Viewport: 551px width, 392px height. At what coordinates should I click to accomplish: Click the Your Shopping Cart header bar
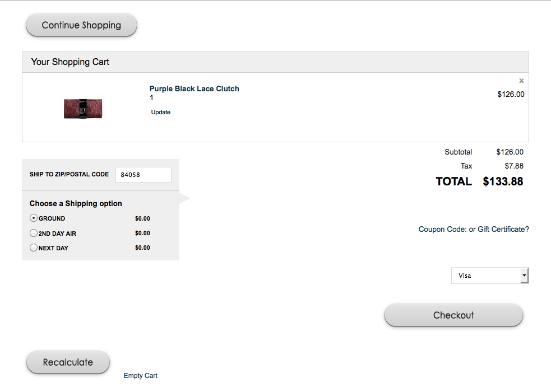[275, 62]
